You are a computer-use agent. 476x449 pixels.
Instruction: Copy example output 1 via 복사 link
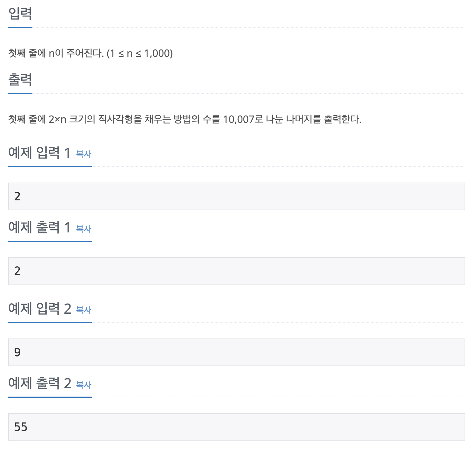84,229
